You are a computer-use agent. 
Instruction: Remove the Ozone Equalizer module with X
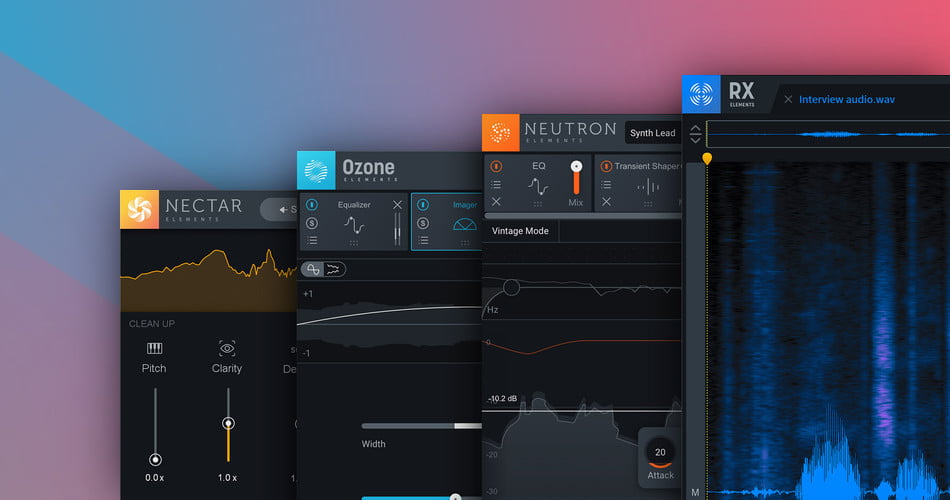[397, 205]
